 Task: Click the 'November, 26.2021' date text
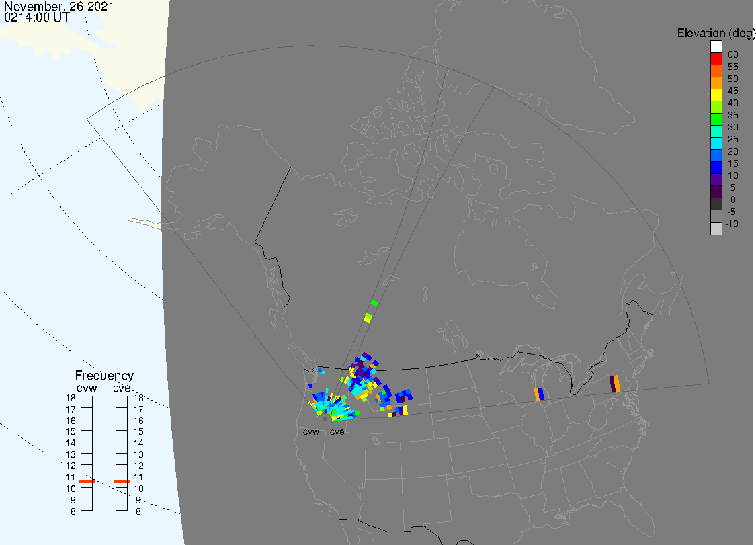(x=59, y=6)
